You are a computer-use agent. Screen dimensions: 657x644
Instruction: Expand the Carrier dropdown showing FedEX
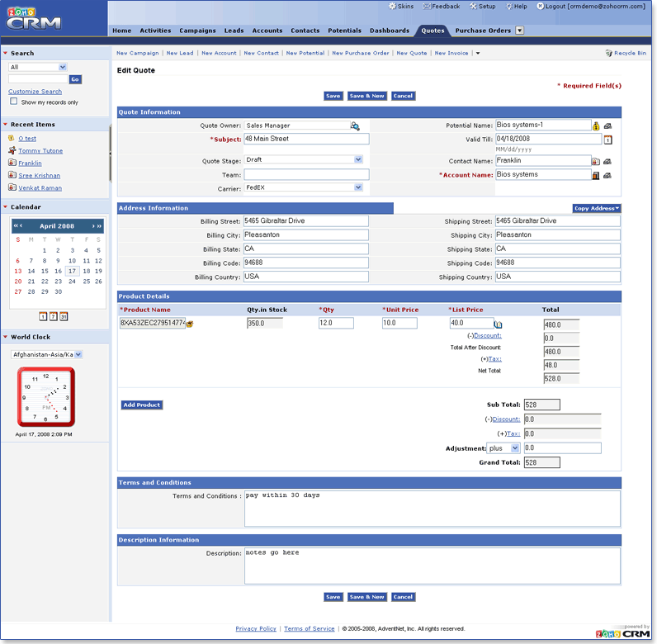coord(358,187)
